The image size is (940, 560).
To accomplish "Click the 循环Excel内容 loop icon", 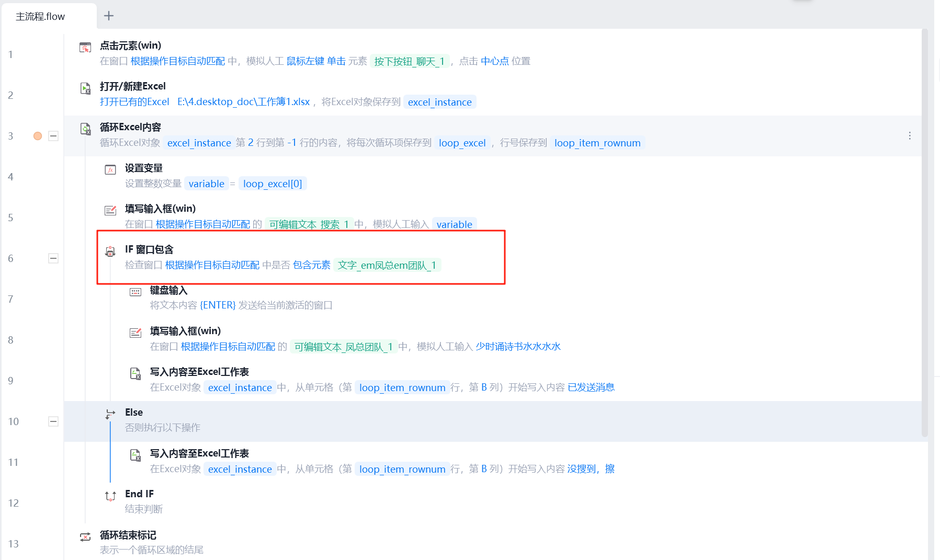I will 85,129.
